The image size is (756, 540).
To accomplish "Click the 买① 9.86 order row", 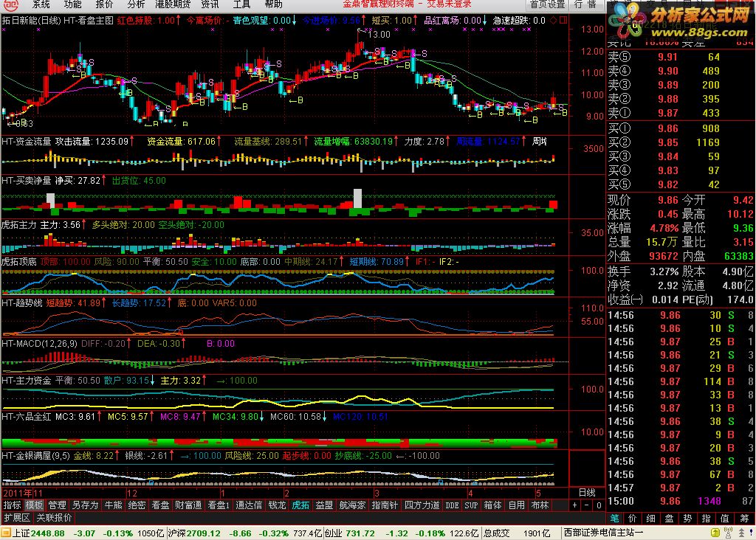I will coord(680,128).
